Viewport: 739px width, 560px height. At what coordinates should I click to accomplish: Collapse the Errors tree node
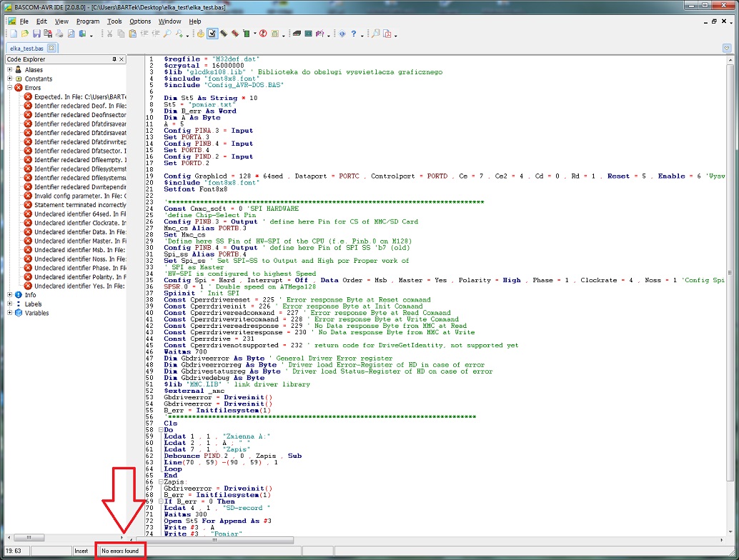(x=9, y=88)
